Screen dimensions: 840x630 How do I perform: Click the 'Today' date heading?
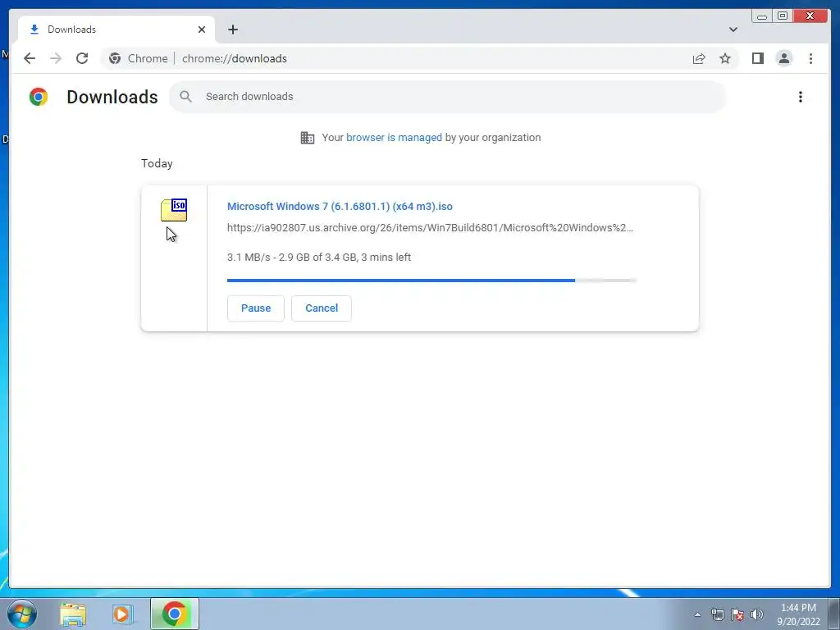click(157, 163)
